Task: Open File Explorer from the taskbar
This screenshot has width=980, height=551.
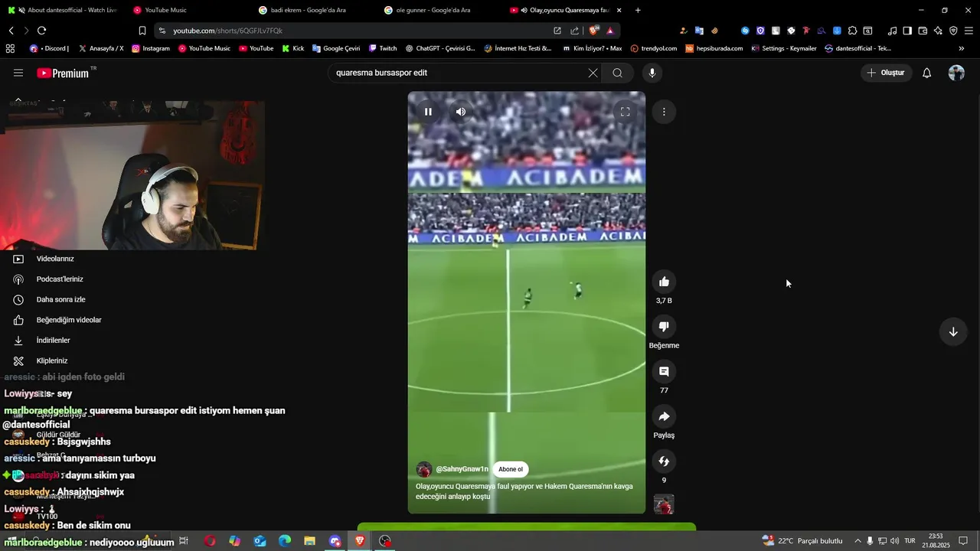Action: point(309,541)
